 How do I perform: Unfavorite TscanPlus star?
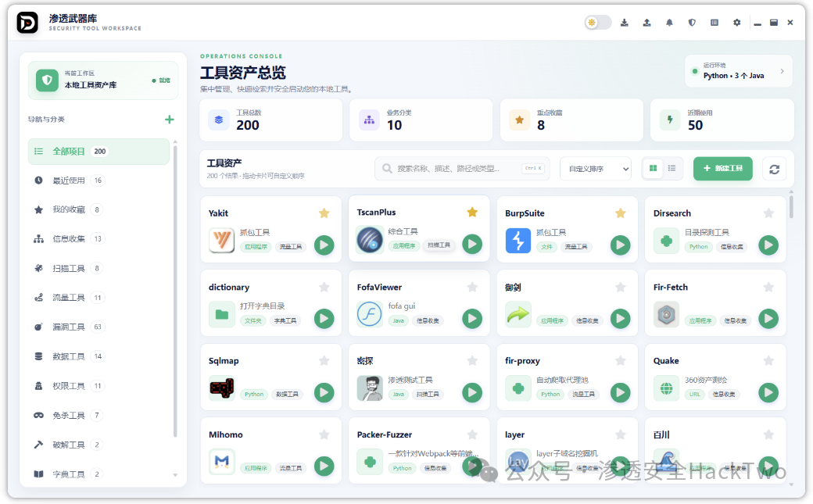[x=472, y=212]
